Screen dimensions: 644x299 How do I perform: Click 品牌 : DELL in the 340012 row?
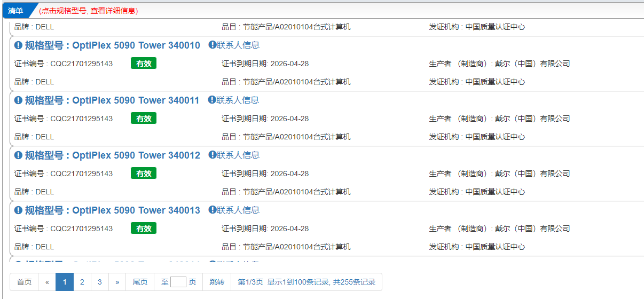pos(34,192)
